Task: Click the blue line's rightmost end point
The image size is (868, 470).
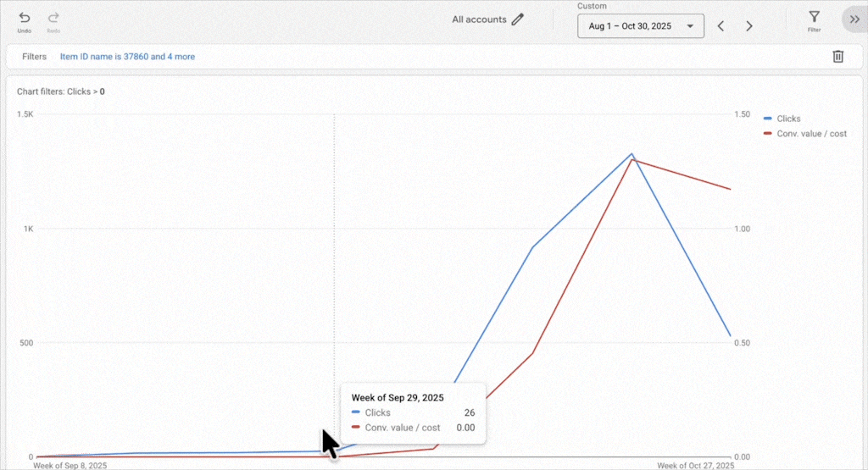Action: pos(730,336)
